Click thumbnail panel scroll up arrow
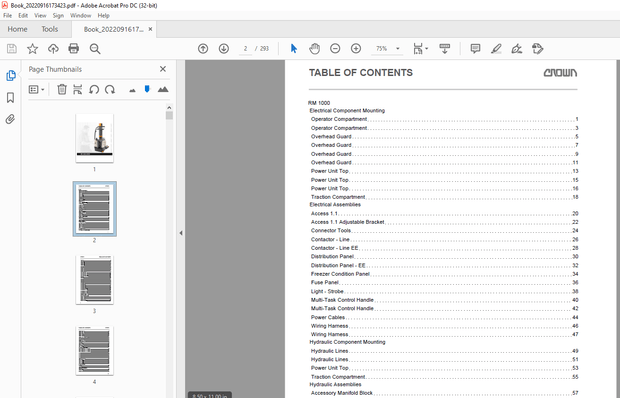 pyautogui.click(x=169, y=108)
